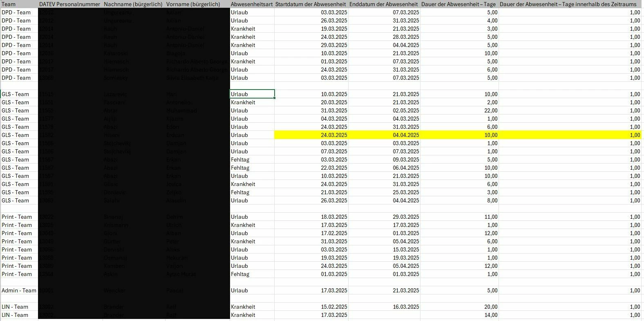Select the start date 18.03.2025

(334, 217)
